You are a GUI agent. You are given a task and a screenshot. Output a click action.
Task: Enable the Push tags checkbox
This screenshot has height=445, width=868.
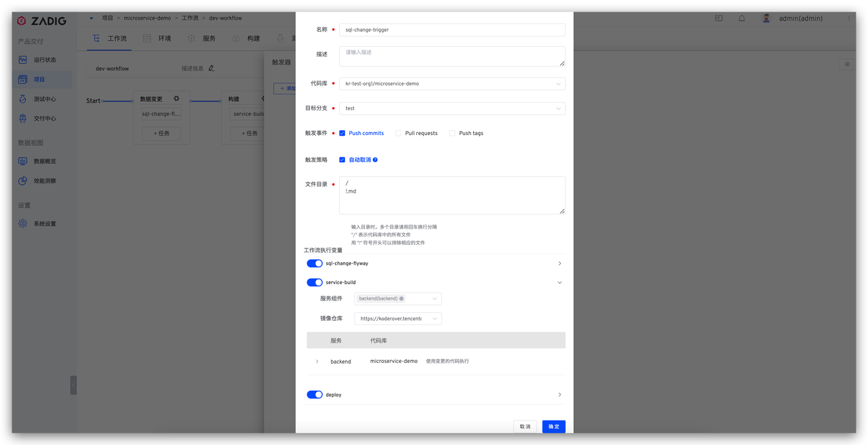point(452,133)
